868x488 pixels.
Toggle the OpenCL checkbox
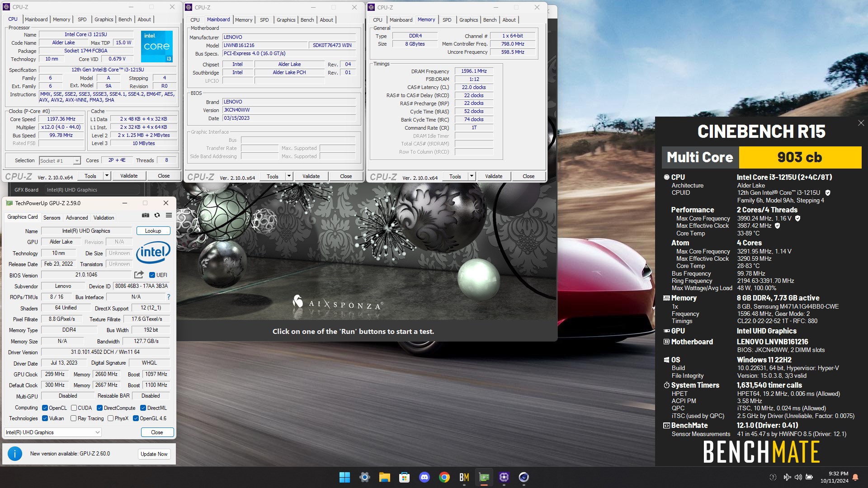coord(45,408)
